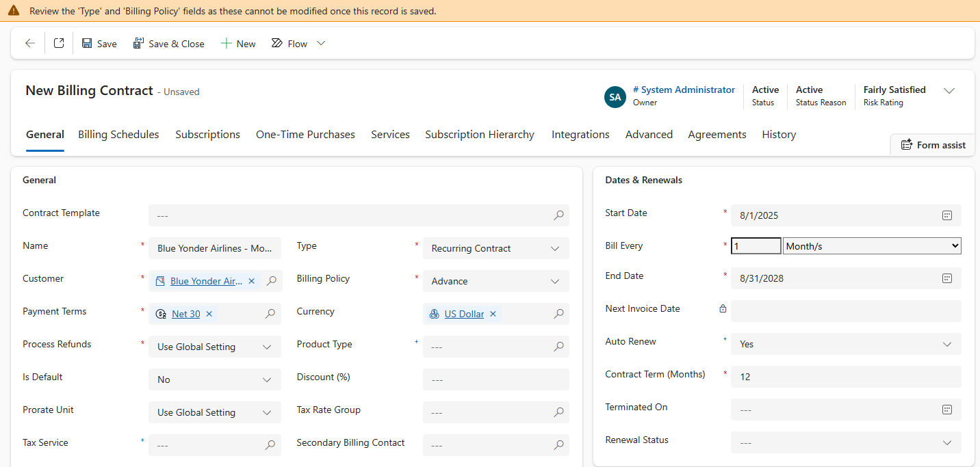The width and height of the screenshot is (980, 467).
Task: Open the Agreements tab
Action: (x=717, y=135)
